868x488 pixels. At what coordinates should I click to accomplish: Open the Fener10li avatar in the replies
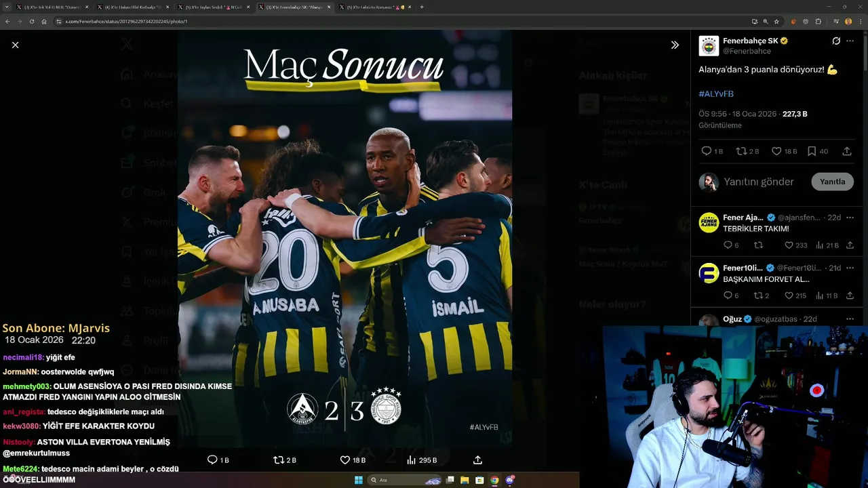tap(709, 272)
